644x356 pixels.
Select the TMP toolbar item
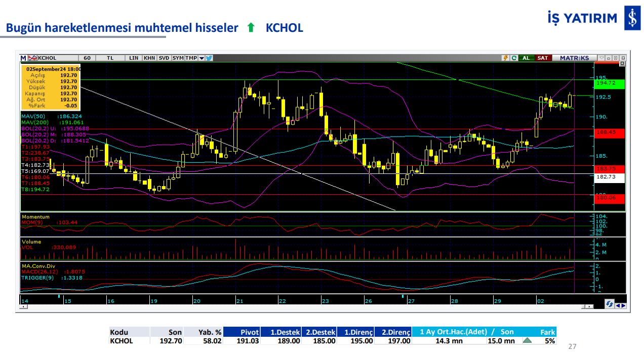pyautogui.click(x=191, y=58)
